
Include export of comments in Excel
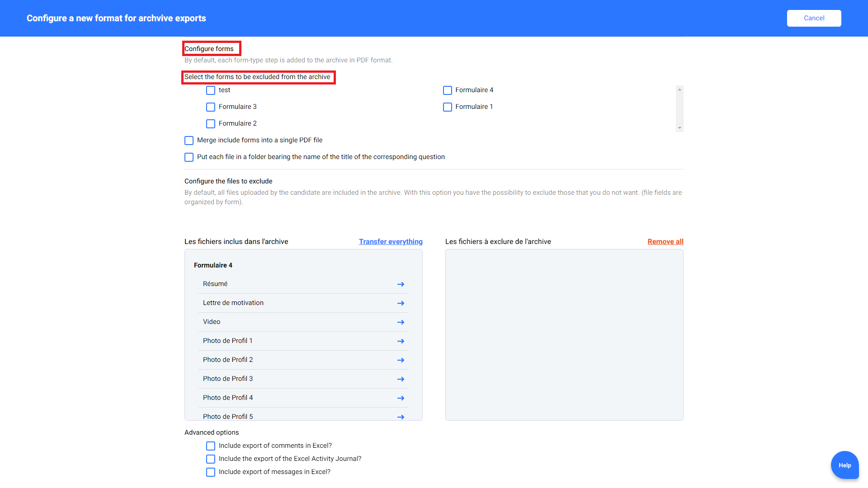pyautogui.click(x=211, y=446)
